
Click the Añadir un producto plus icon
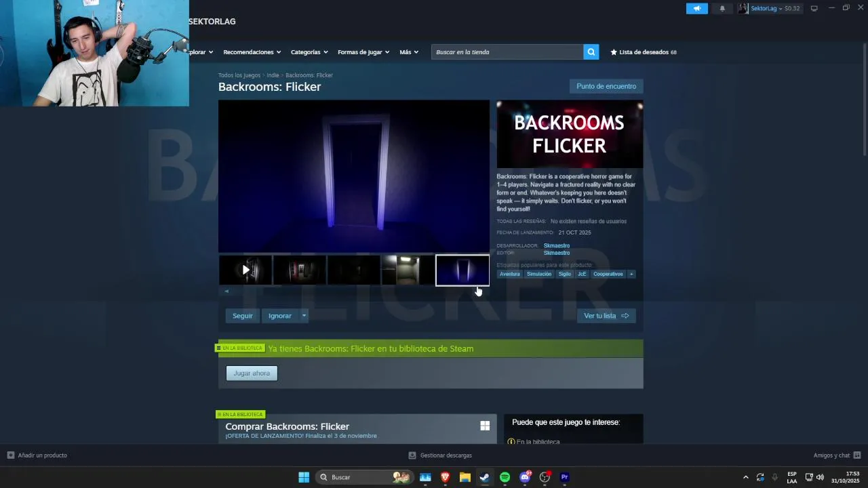(11, 455)
